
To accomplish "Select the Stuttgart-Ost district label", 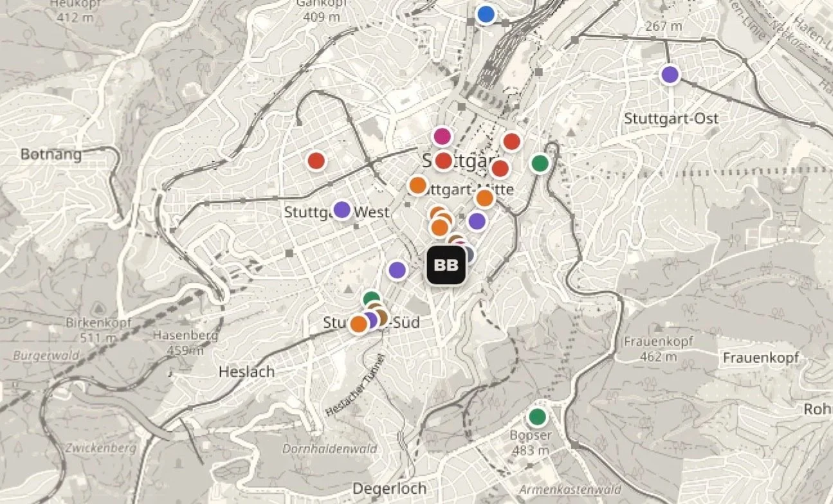I will tap(672, 119).
